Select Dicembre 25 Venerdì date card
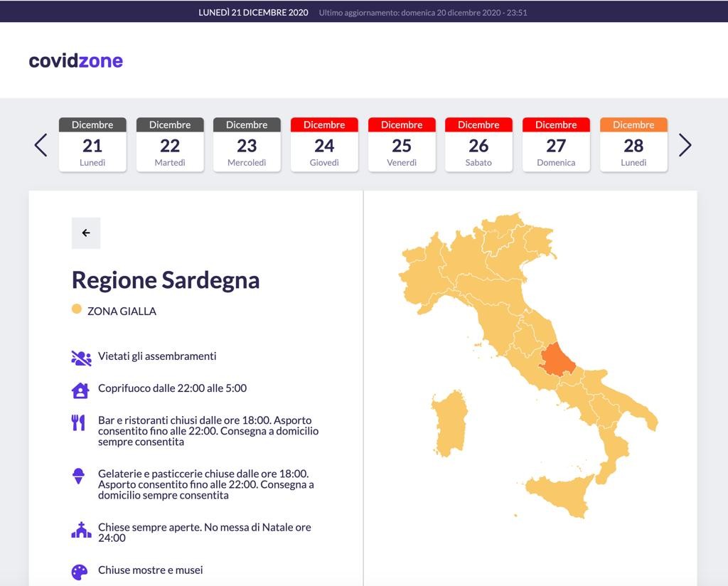The height and width of the screenshot is (586, 728). click(x=402, y=145)
